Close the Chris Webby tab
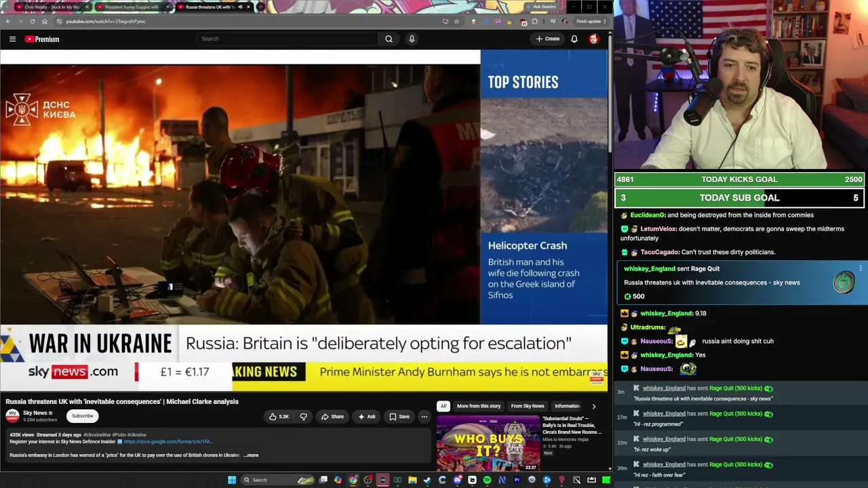868x488 pixels. [x=87, y=7]
